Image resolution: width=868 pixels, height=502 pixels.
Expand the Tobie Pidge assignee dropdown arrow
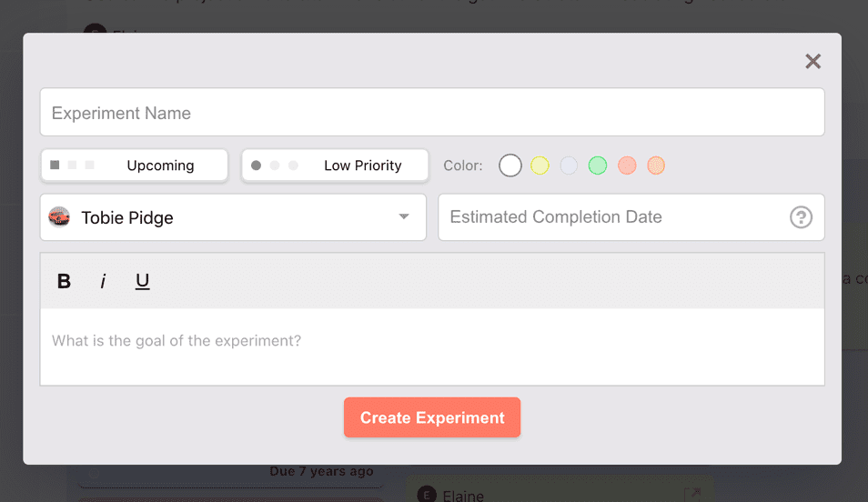[404, 217]
